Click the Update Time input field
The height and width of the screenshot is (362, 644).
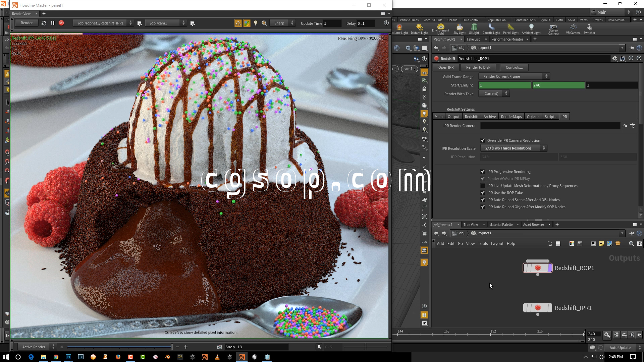(x=332, y=23)
